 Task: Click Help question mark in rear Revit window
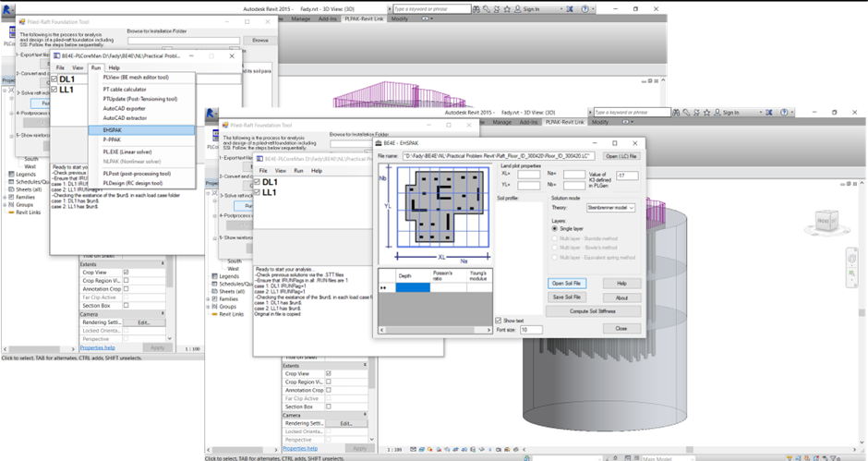(x=585, y=9)
